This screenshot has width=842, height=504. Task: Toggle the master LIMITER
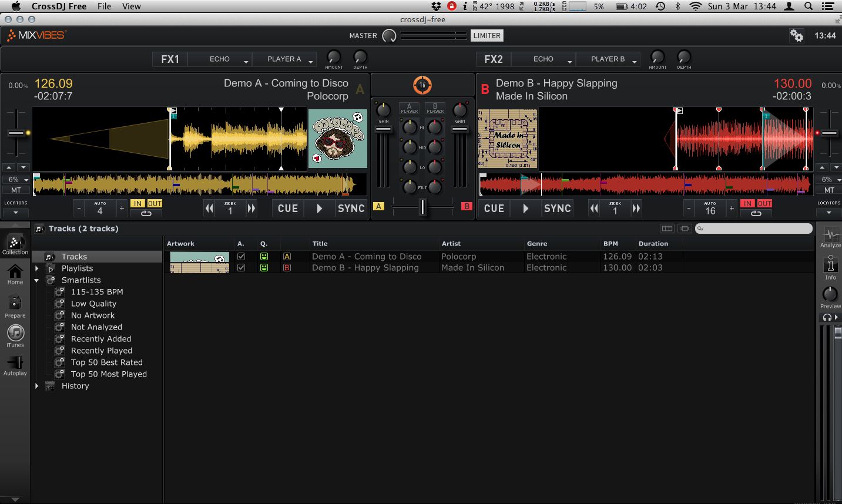(487, 36)
